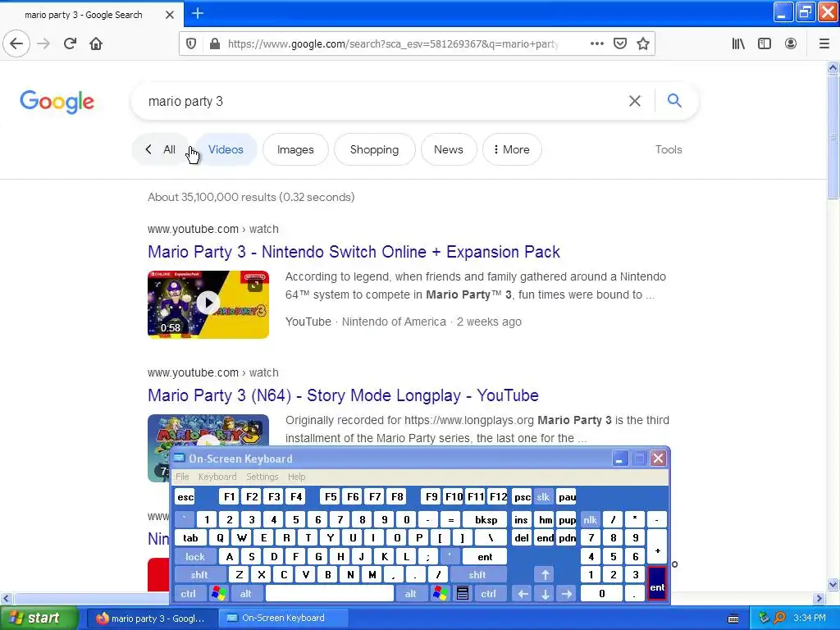Toggle the left ctrl key
840x630 pixels.
click(x=189, y=594)
